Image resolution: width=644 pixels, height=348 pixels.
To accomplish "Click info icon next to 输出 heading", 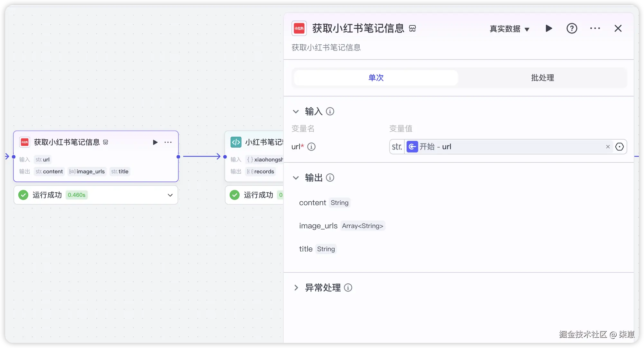I will (x=330, y=178).
